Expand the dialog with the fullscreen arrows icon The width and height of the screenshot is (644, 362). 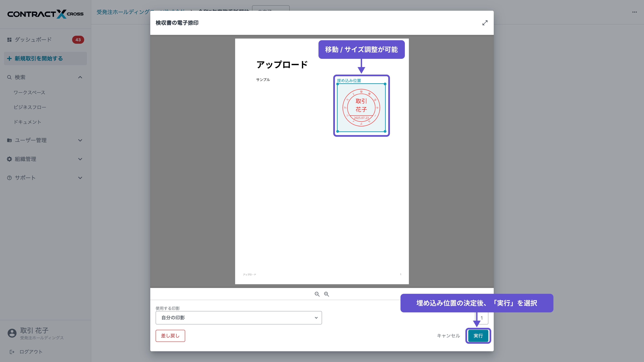click(x=485, y=23)
